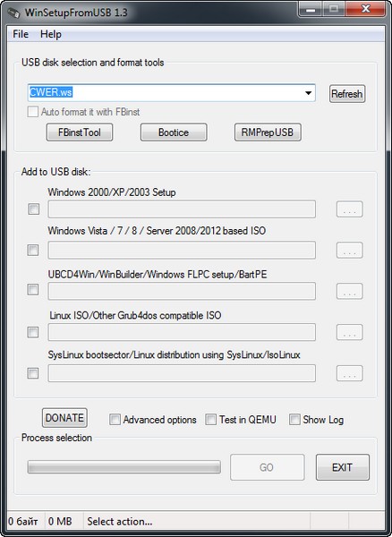Click the 0 MB status bar entry
This screenshot has width=392, height=537.
[60, 522]
